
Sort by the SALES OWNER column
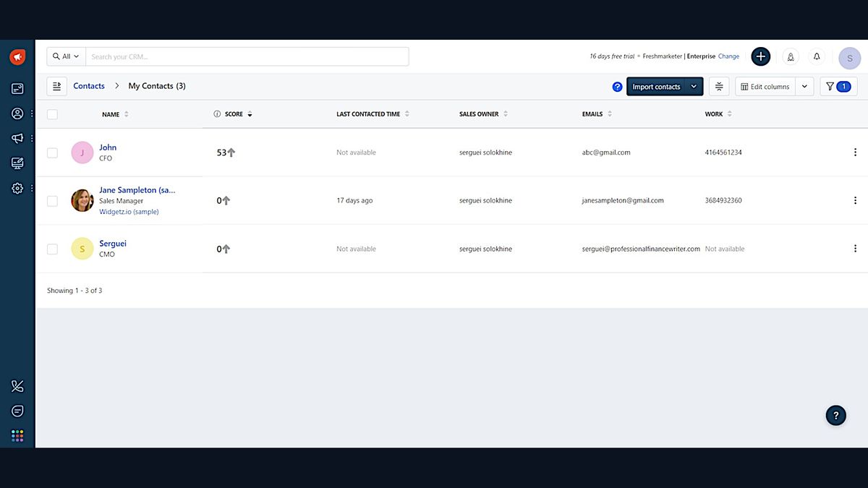pos(483,114)
